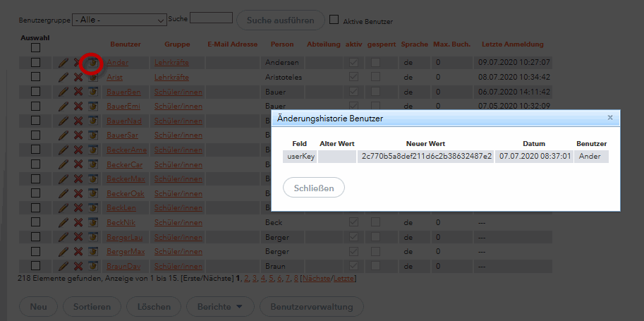This screenshot has height=321, width=644.
Task: Jump to Letzte results page
Action: click(344, 279)
